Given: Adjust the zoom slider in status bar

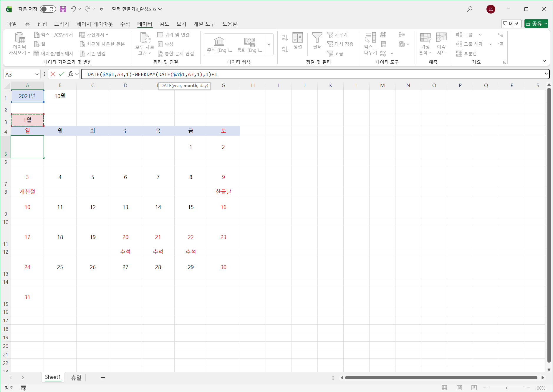Looking at the screenshot, I should pyautogui.click(x=506, y=388).
